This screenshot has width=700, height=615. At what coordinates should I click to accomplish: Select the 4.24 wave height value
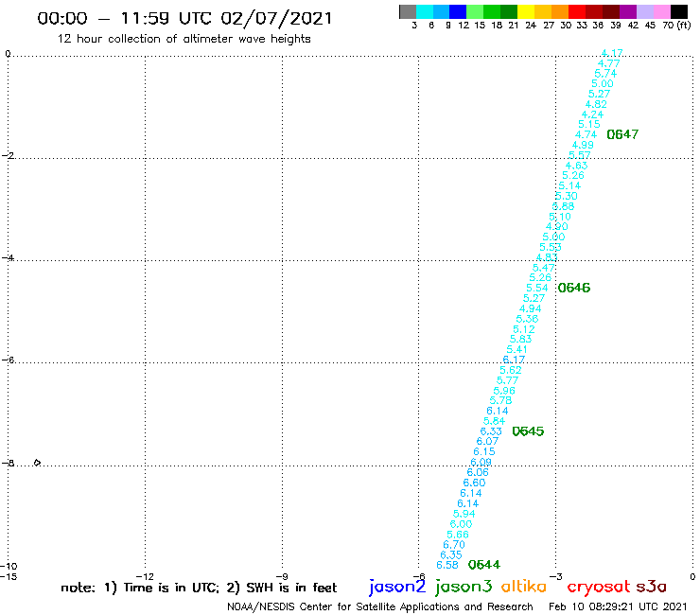tap(592, 114)
